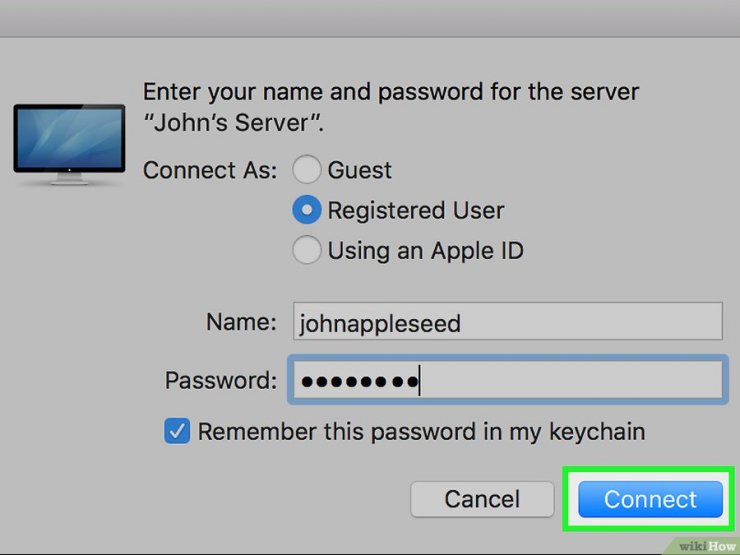The image size is (740, 555).
Task: Dismiss the dialog with Cancel
Action: [x=482, y=499]
